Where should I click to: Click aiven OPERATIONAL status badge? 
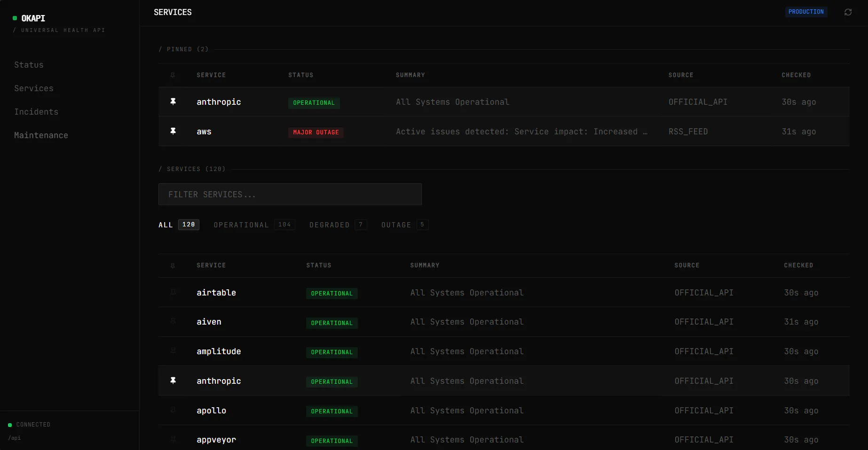pyautogui.click(x=332, y=323)
